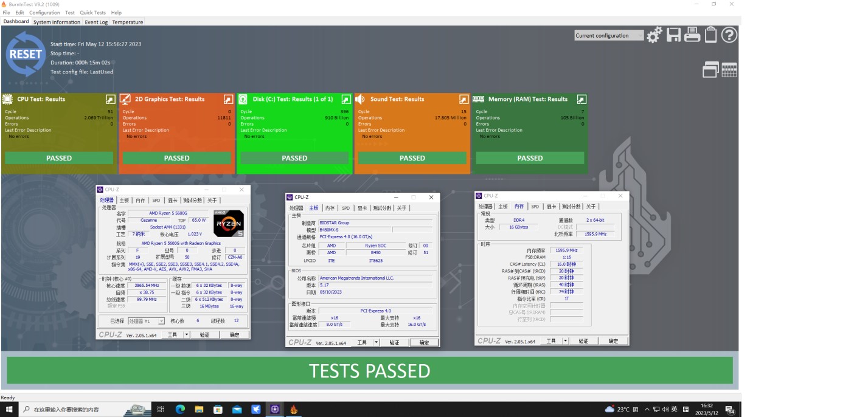The width and height of the screenshot is (868, 417).
Task: Open Current configuration dropdown
Action: (x=609, y=35)
